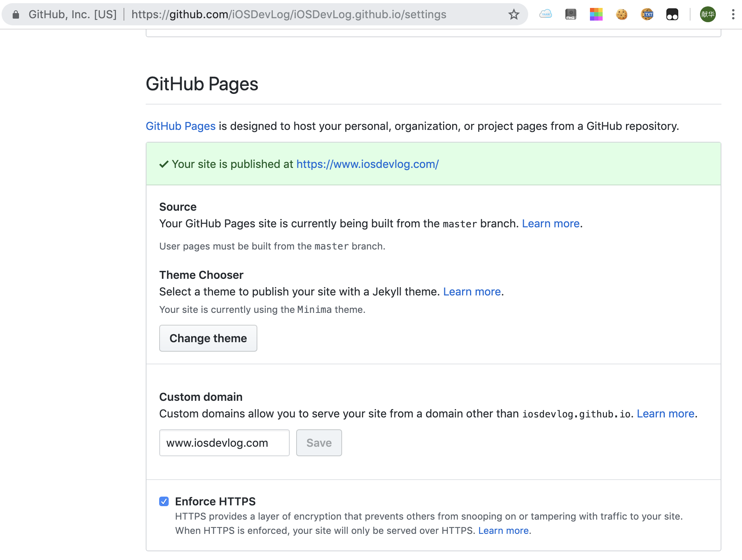Click the custom domain input field
Screen dimensions: 742x560
224,443
